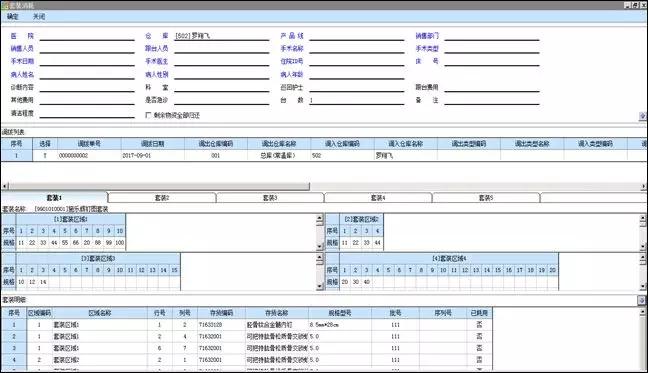Switch to the 套装3 tab
Viewport: 648px width, 373px height.
click(x=270, y=198)
